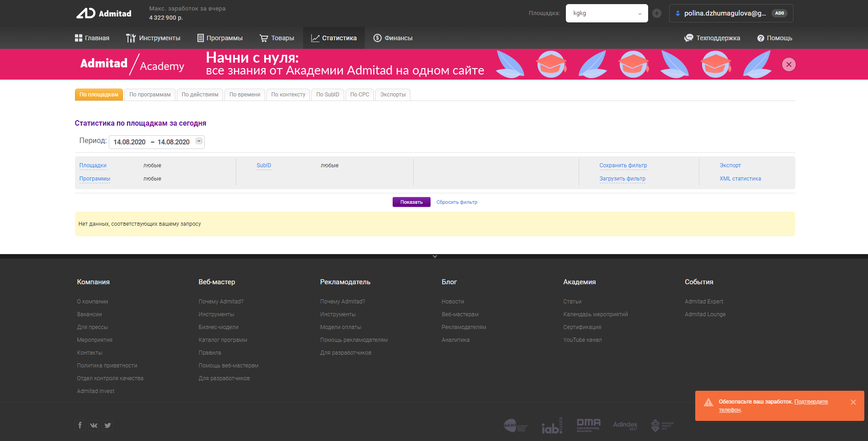868x441 pixels.
Task: Add a new ad space with plus icon
Action: click(x=657, y=13)
